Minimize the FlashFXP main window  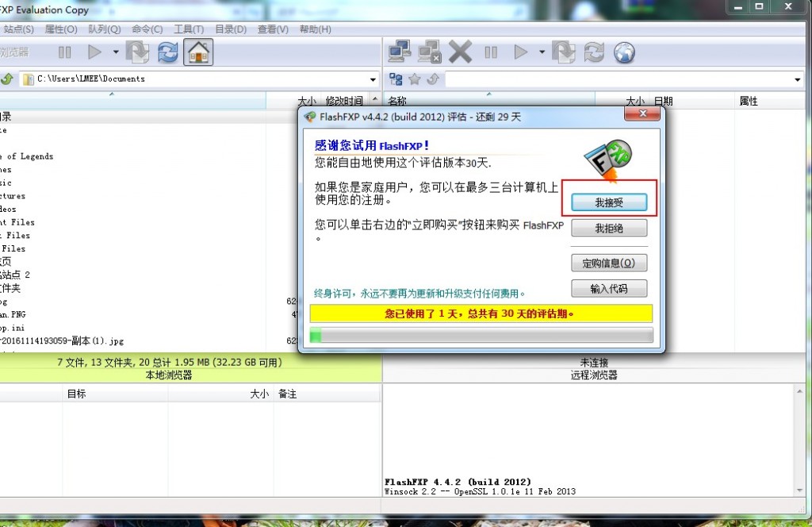pyautogui.click(x=738, y=6)
